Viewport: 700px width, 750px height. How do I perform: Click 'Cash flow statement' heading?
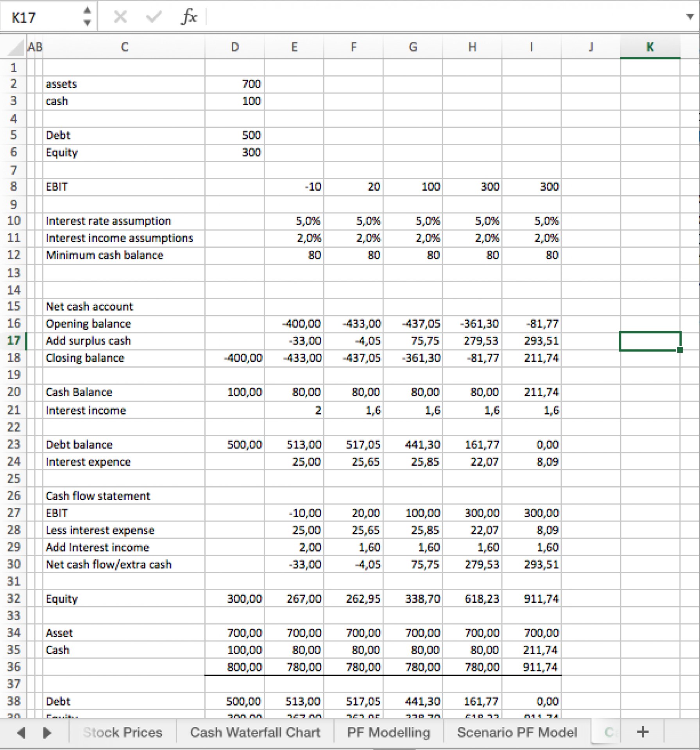tap(124, 496)
